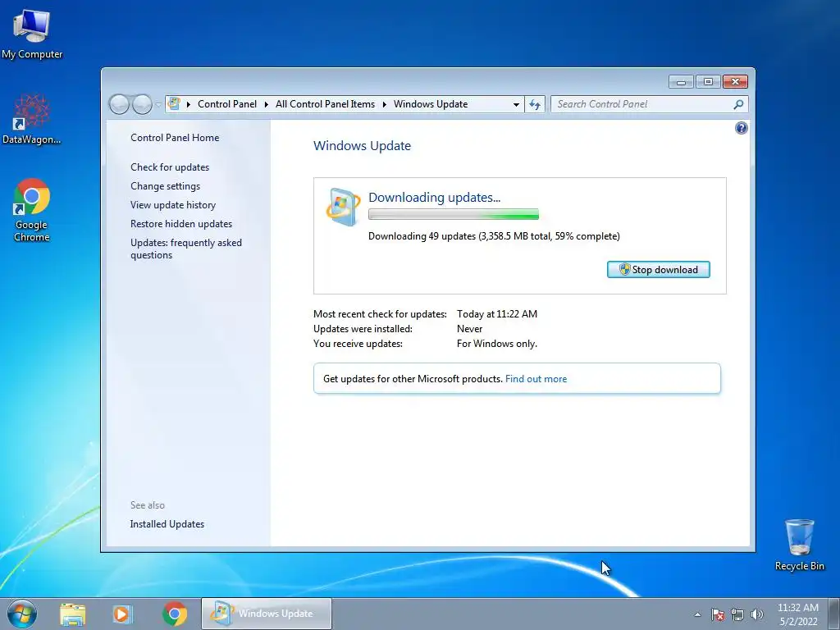This screenshot has height=630, width=840.
Task: Select Control Panel breadcrumb
Action: (227, 104)
